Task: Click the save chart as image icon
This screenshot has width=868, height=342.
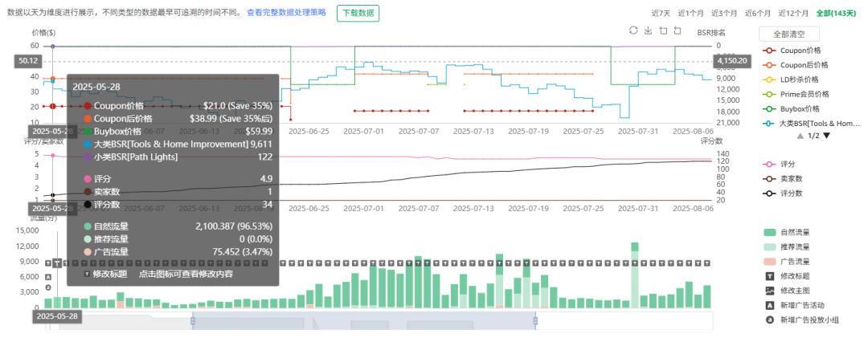Action: 648,31
